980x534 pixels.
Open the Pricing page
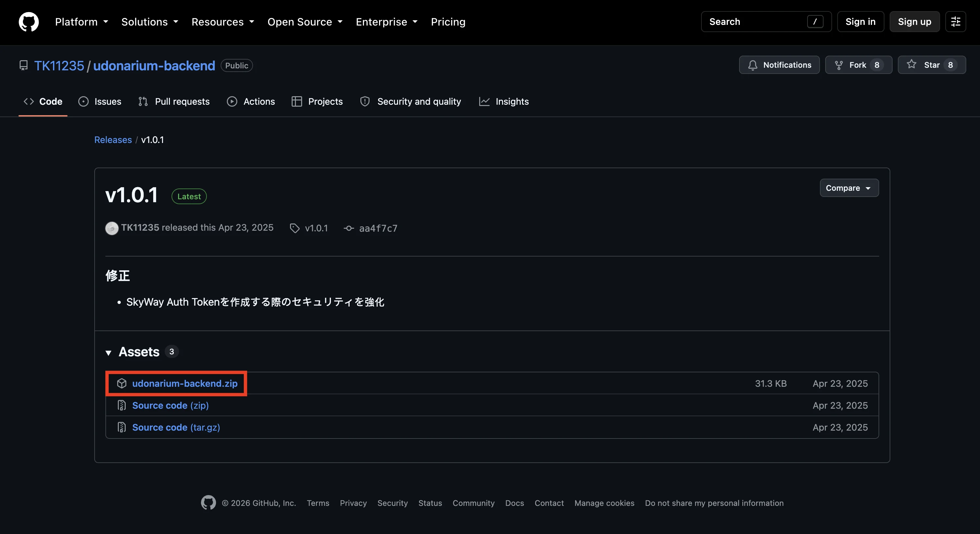(x=448, y=22)
